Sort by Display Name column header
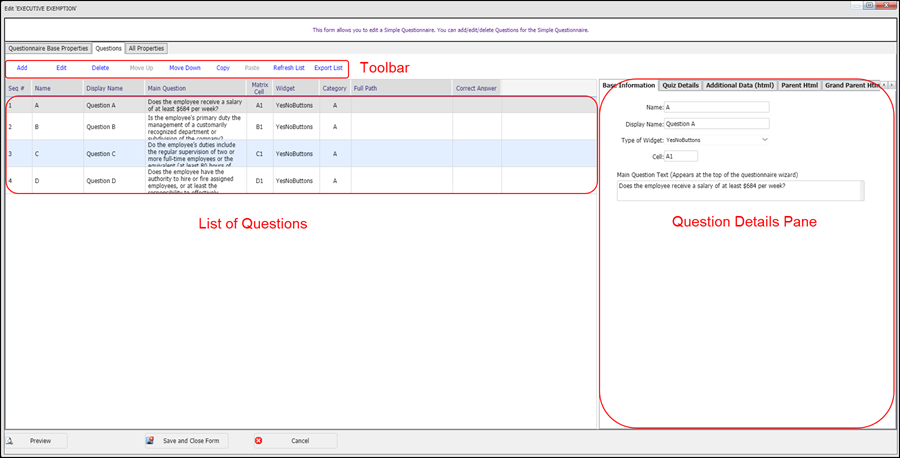The image size is (900, 458). [114, 88]
